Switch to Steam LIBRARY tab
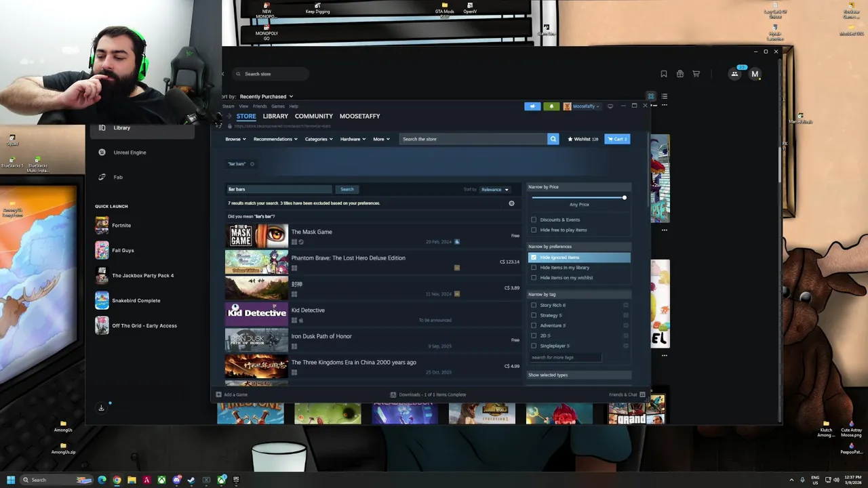 coord(275,116)
